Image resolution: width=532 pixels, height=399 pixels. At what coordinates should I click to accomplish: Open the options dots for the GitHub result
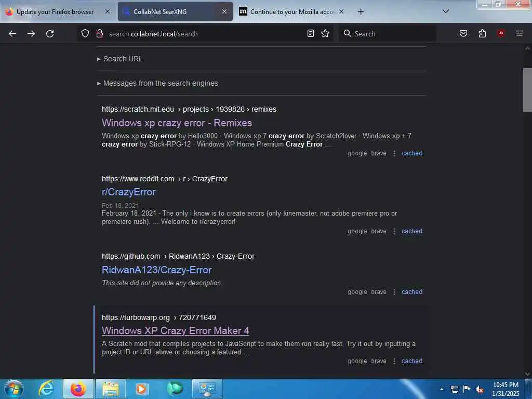(394, 292)
